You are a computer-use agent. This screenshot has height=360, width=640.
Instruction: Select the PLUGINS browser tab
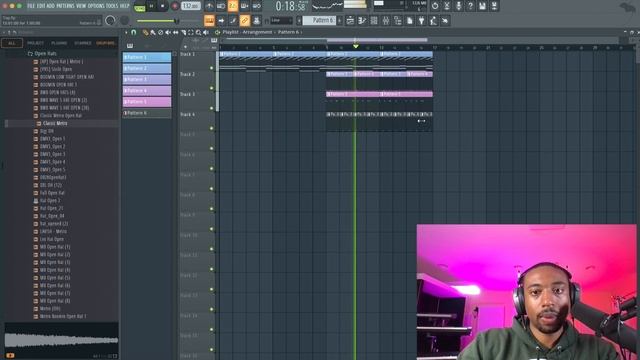pos(59,43)
